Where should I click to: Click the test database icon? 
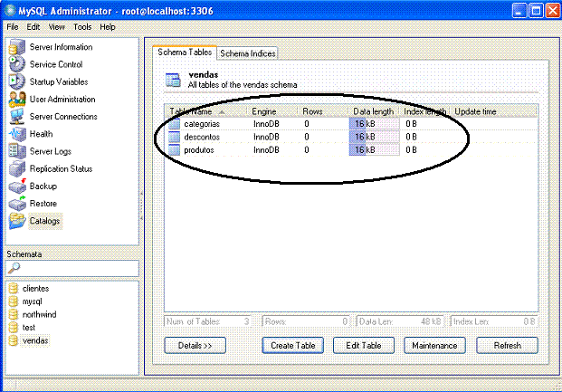(14, 328)
